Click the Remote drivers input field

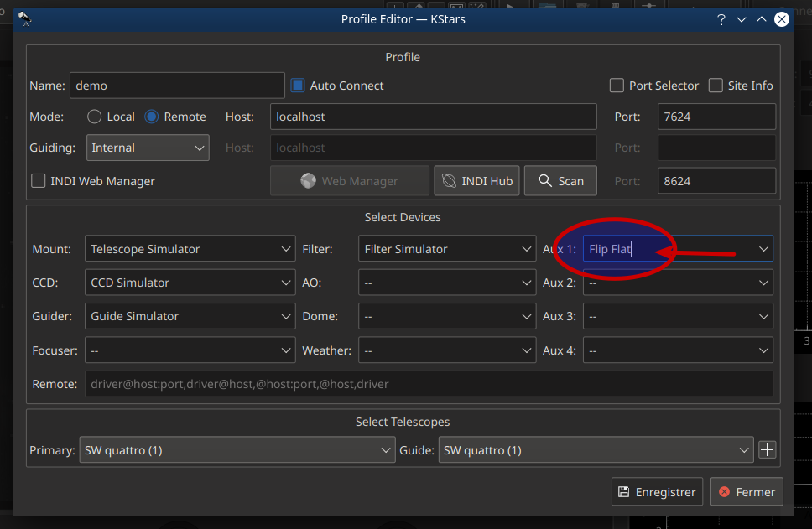pyautogui.click(x=429, y=384)
